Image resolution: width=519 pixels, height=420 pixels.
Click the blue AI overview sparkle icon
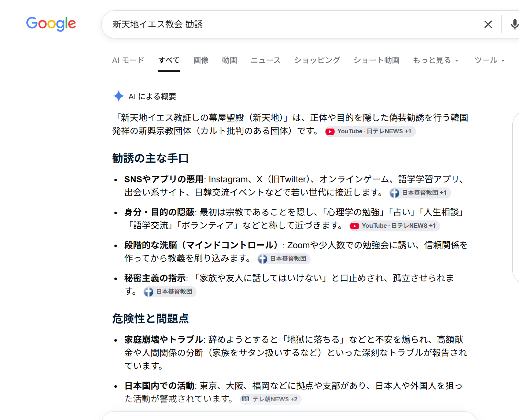119,96
